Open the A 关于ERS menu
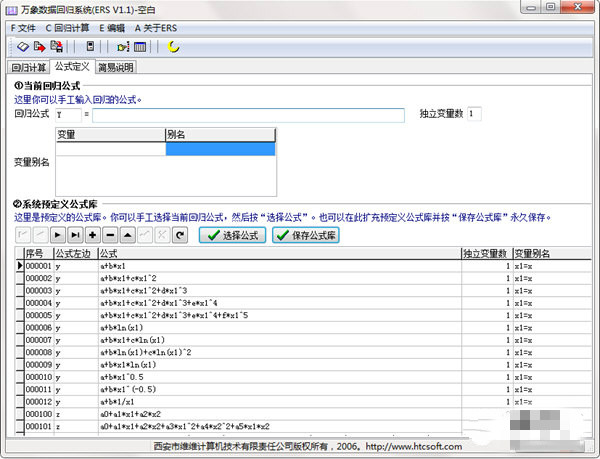Viewport: 600px width, 459px height. coord(156,28)
